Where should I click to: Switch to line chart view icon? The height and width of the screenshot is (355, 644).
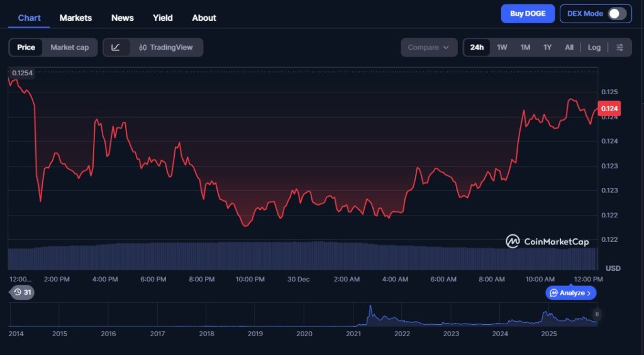tap(116, 47)
